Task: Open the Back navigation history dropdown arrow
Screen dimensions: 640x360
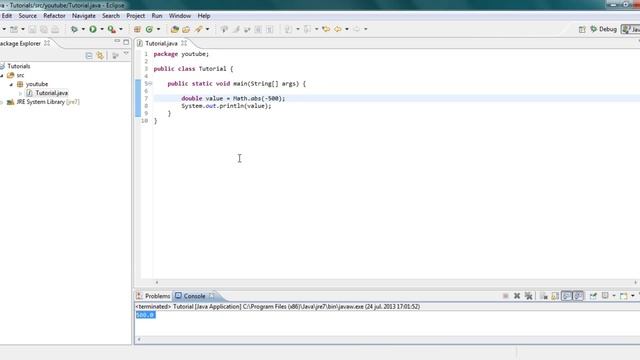Action: tap(347, 29)
